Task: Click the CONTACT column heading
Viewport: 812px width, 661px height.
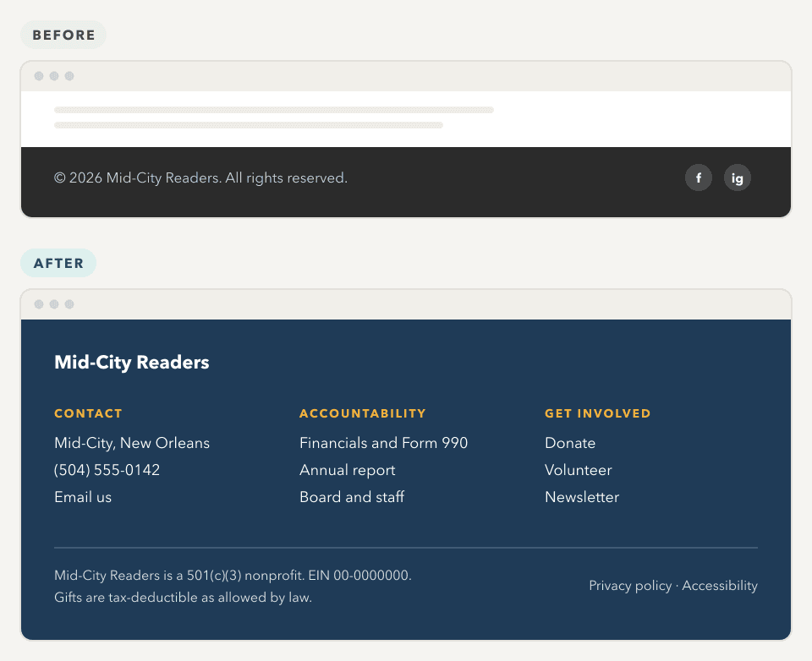Action: 88,413
